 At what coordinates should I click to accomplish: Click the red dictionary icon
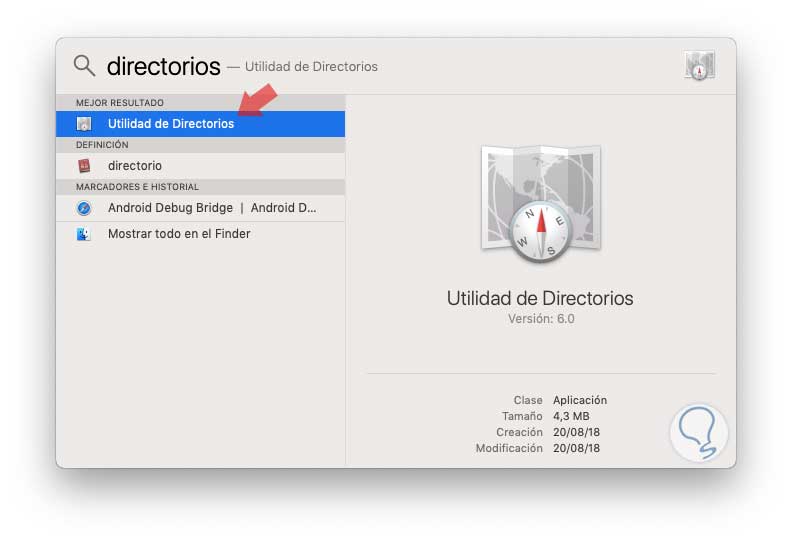pos(85,166)
